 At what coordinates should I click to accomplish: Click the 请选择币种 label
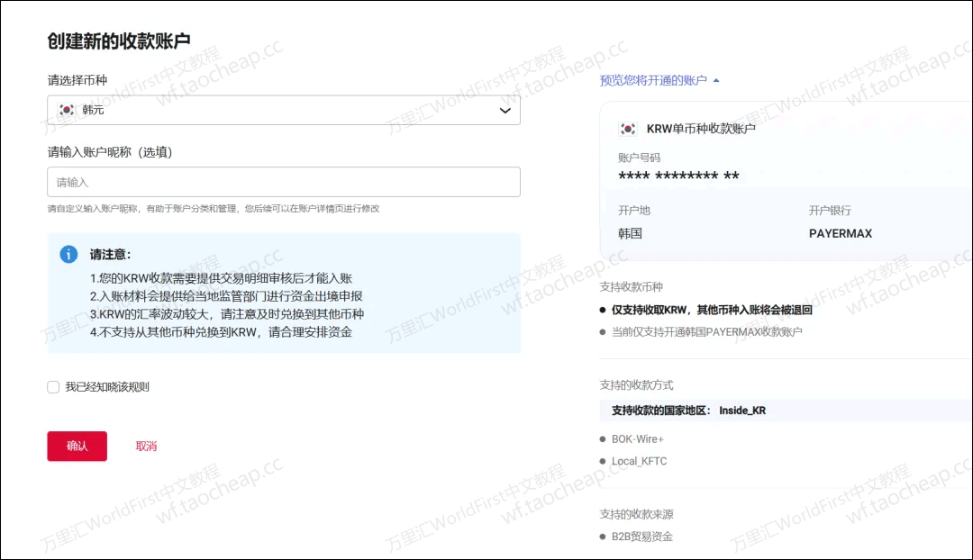click(77, 80)
